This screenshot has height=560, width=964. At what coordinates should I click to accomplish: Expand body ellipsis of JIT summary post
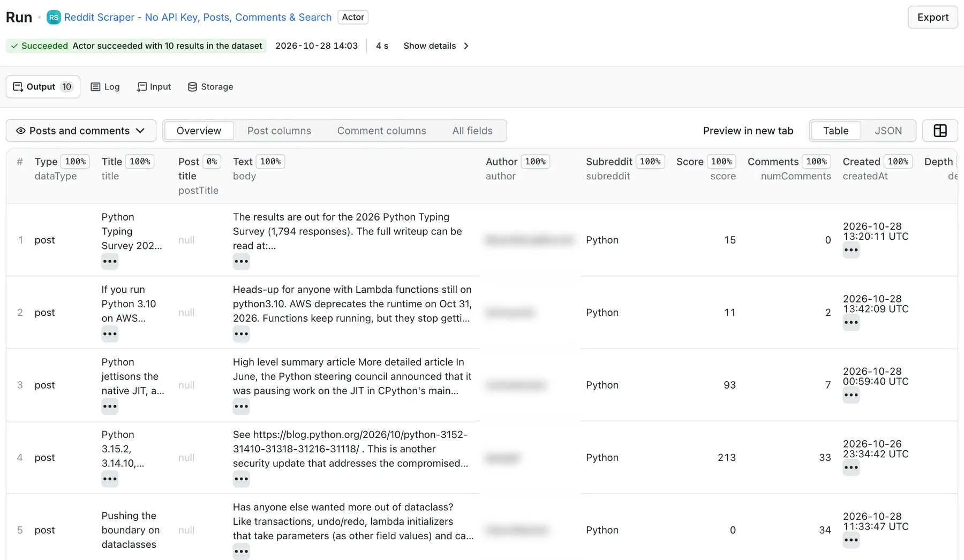tap(241, 406)
